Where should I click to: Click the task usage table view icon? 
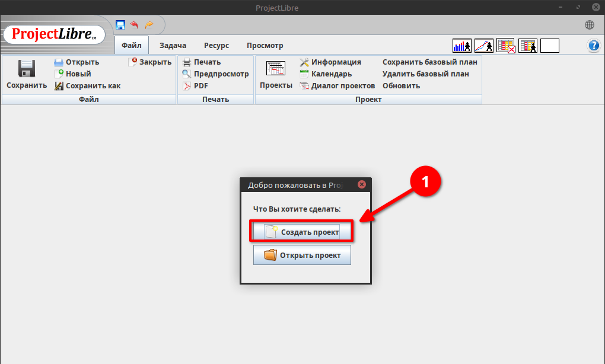tap(528, 46)
